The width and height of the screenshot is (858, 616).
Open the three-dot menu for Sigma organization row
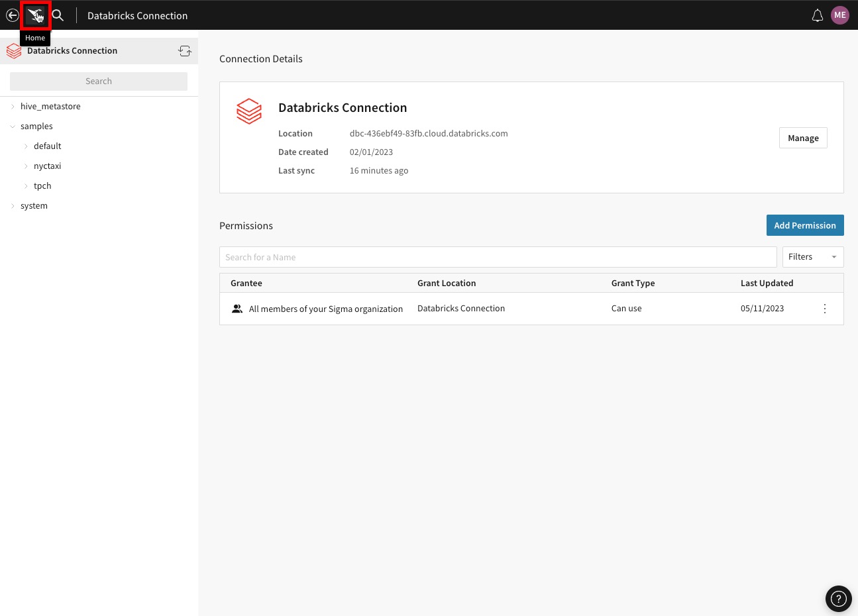825,309
